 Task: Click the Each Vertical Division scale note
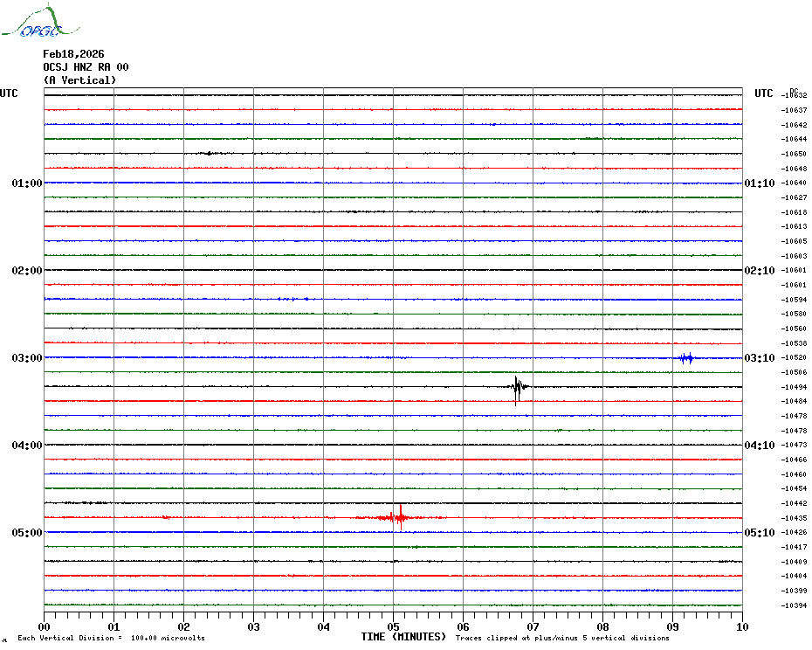(x=111, y=638)
